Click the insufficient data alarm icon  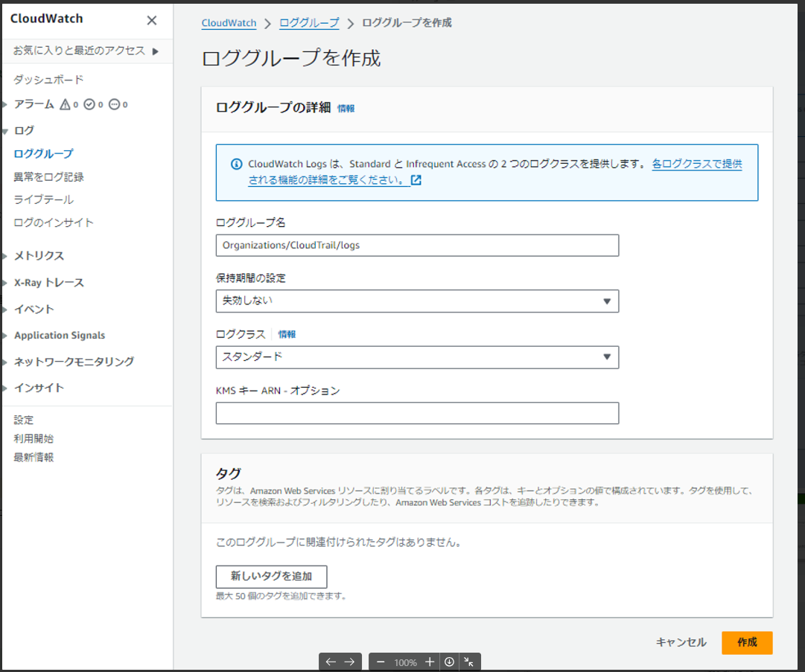114,105
